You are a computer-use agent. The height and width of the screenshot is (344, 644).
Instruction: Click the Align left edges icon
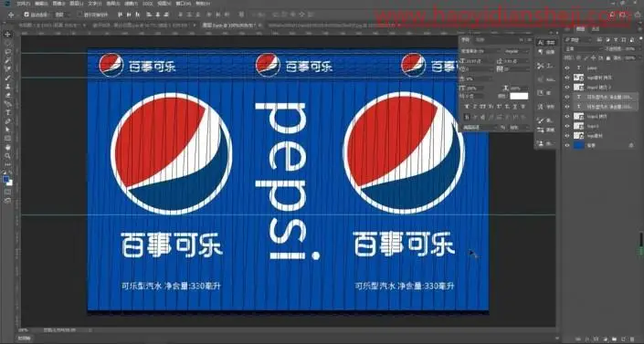[x=120, y=15]
